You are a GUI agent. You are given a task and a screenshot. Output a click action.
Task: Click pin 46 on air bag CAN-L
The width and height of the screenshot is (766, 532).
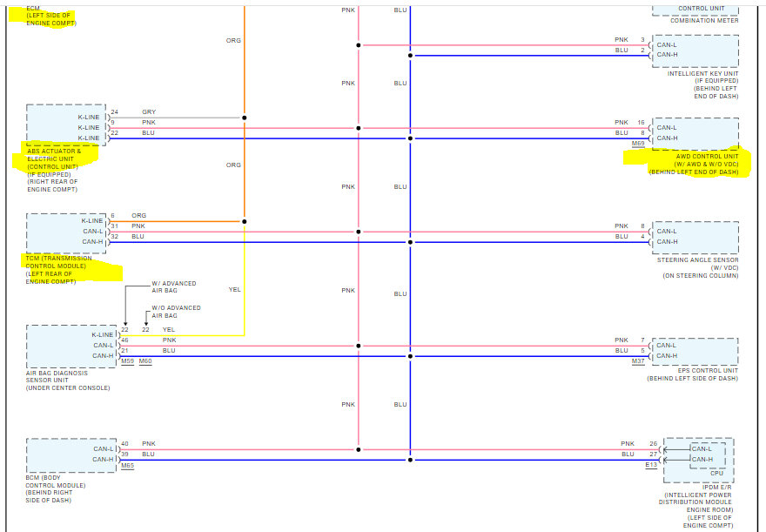tap(124, 340)
